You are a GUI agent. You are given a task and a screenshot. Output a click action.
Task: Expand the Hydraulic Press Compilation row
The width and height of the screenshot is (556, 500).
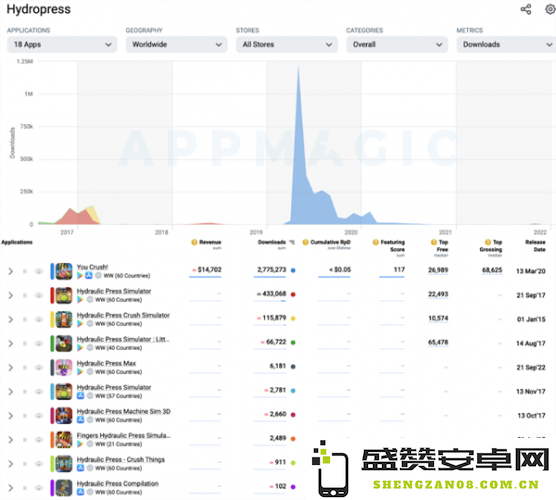tap(11, 488)
